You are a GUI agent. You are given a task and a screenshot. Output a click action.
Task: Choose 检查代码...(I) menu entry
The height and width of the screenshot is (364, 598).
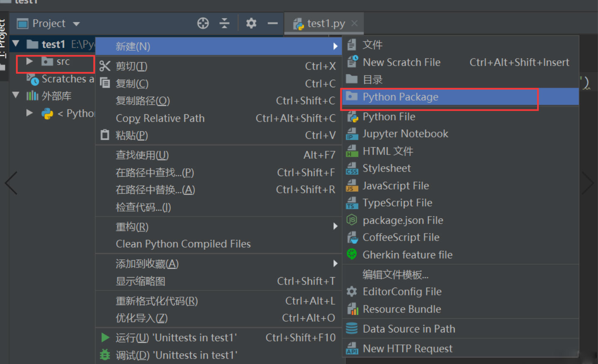(x=219, y=207)
